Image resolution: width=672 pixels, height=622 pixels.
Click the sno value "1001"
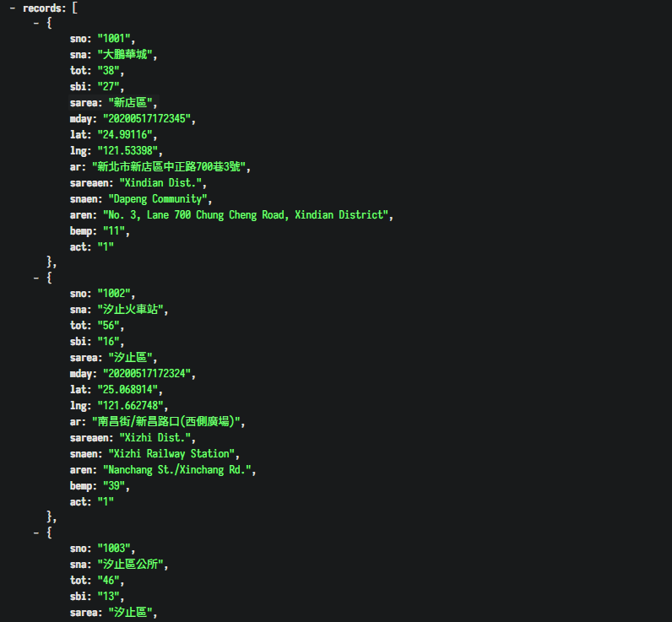coord(114,39)
